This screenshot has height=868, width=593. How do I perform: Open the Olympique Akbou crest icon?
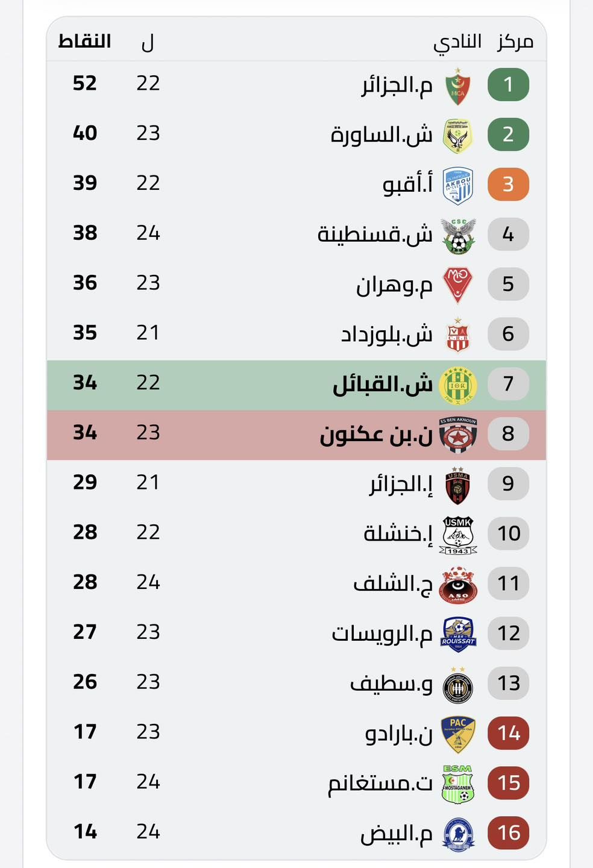(x=457, y=186)
